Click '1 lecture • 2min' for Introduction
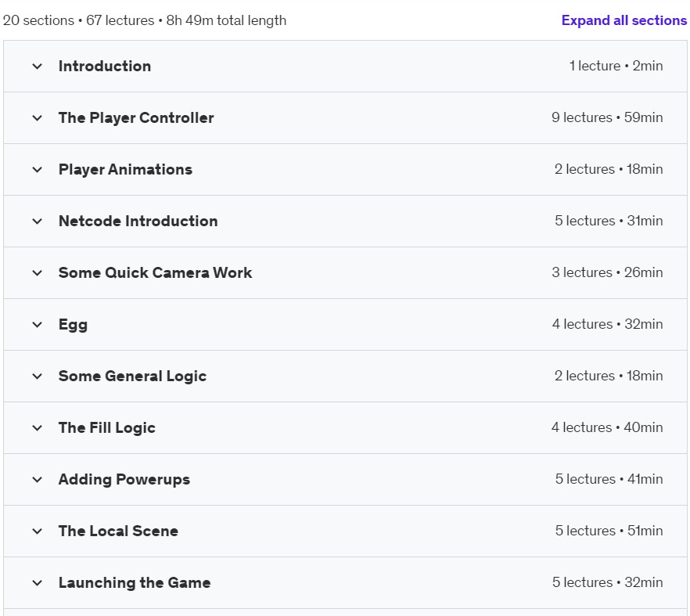 point(616,66)
